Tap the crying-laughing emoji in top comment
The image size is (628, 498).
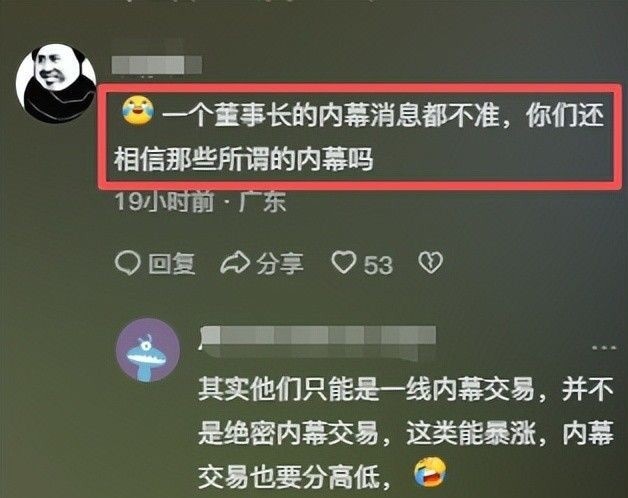point(138,110)
